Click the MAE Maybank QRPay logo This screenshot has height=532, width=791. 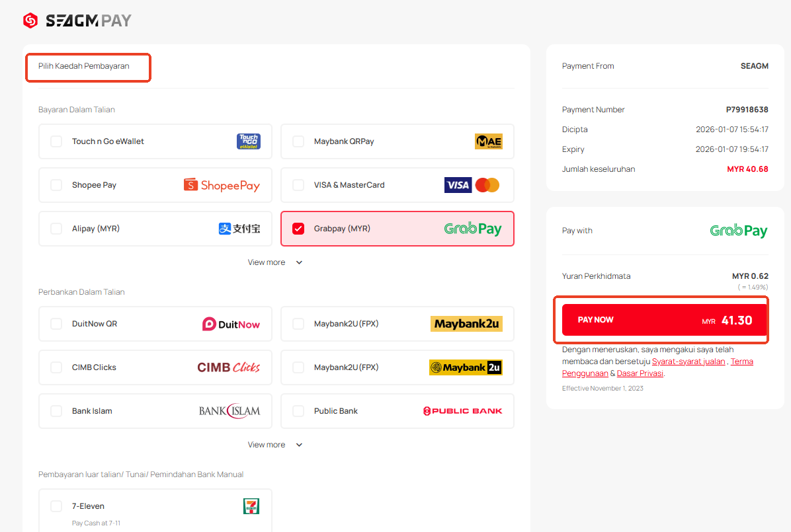click(488, 141)
